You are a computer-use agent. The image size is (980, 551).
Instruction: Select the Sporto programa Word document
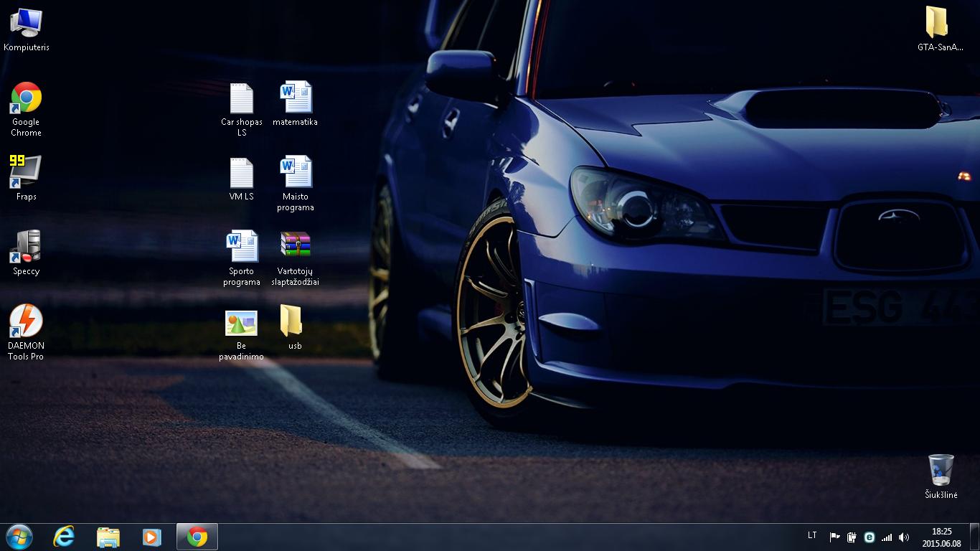(x=242, y=258)
